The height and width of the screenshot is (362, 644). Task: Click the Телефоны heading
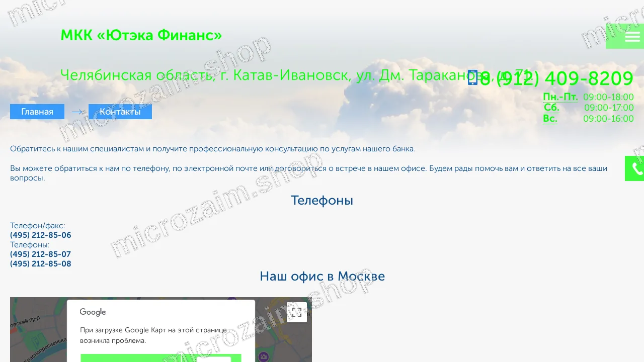pos(322,200)
